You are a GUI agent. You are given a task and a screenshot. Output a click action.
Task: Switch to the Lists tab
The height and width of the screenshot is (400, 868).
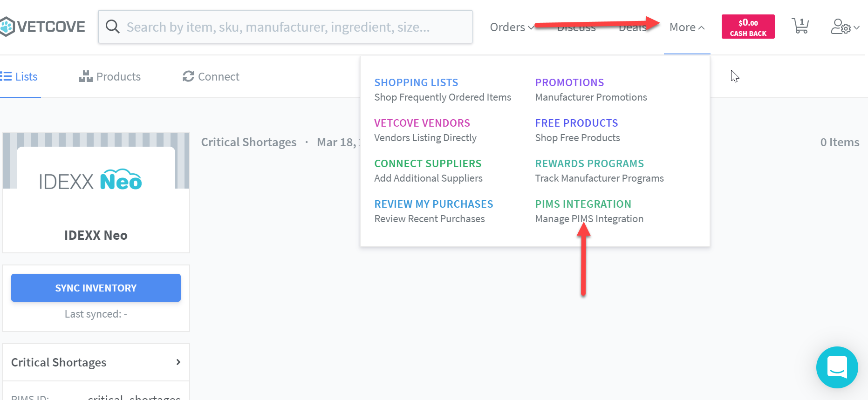20,76
